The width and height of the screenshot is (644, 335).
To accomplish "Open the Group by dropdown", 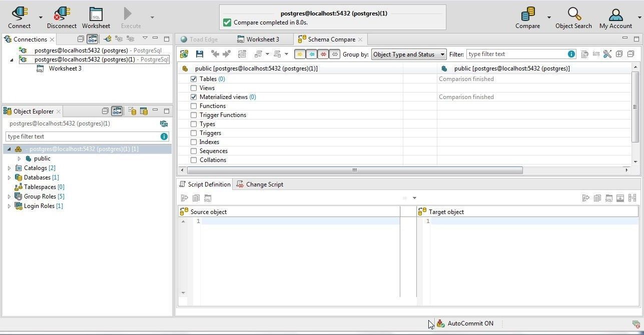I will (x=408, y=54).
